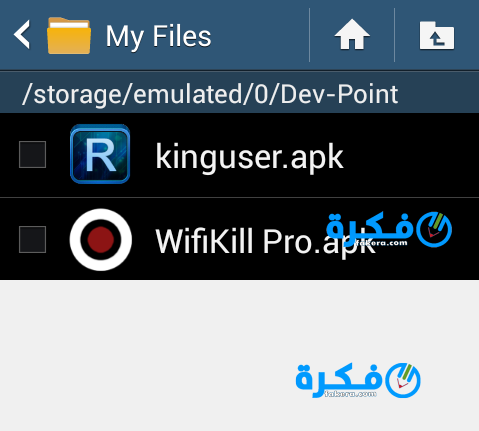Click the /storage/emulated/0/Dev-Point path bar

point(239,93)
